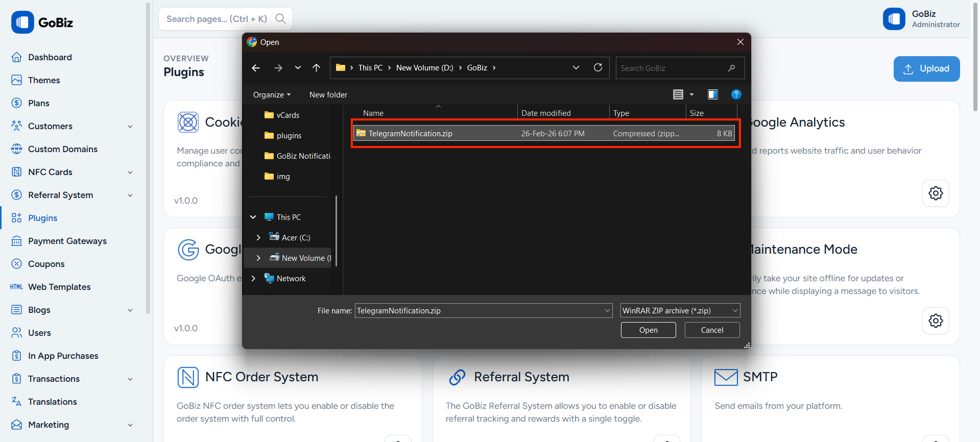Click the GoBiz logo in the sidebar
Screen dimensions: 980x442
pos(42,22)
